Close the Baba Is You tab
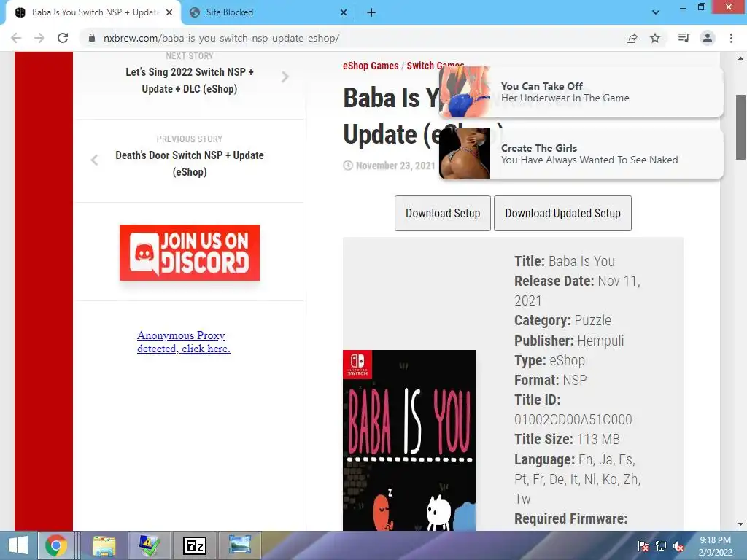This screenshot has height=560, width=747. [169, 12]
